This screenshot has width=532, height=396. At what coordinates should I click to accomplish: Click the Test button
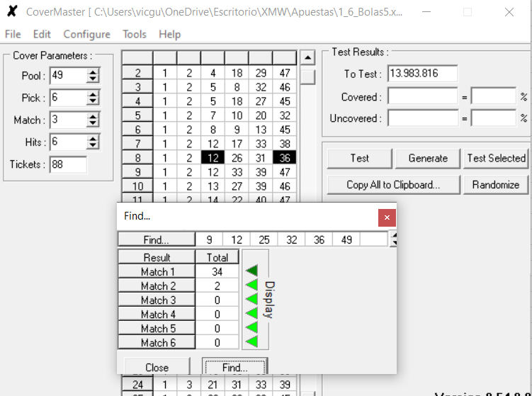click(360, 159)
